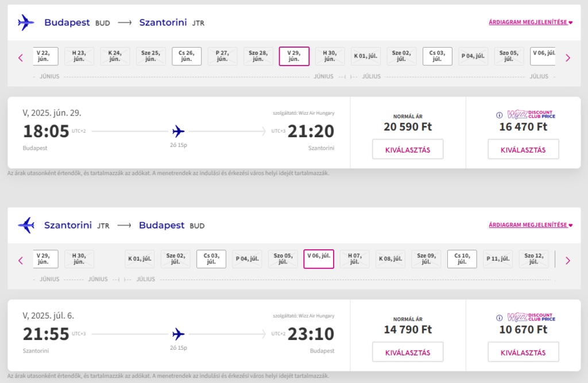588x383 pixels.
Task: Click the return Szantorini airplane icon
Action: coord(26,225)
